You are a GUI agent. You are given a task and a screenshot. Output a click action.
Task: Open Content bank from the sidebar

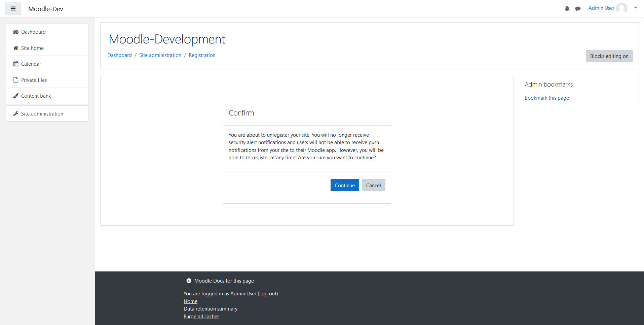click(47, 96)
